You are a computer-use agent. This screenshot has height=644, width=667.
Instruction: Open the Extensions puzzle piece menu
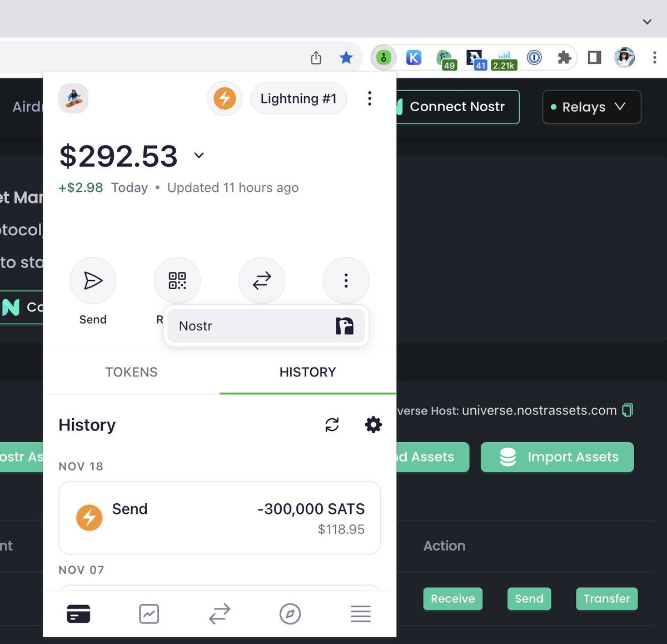(564, 57)
